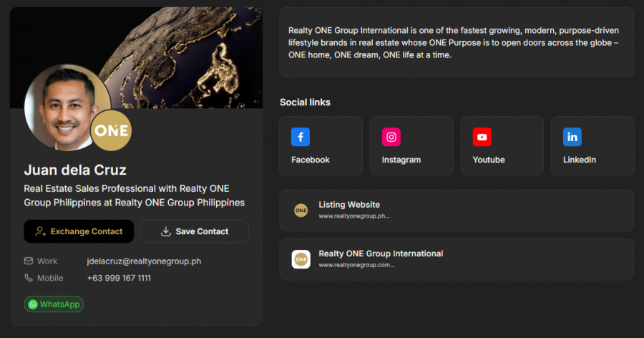Click the WhatsApp logo icon

33,304
